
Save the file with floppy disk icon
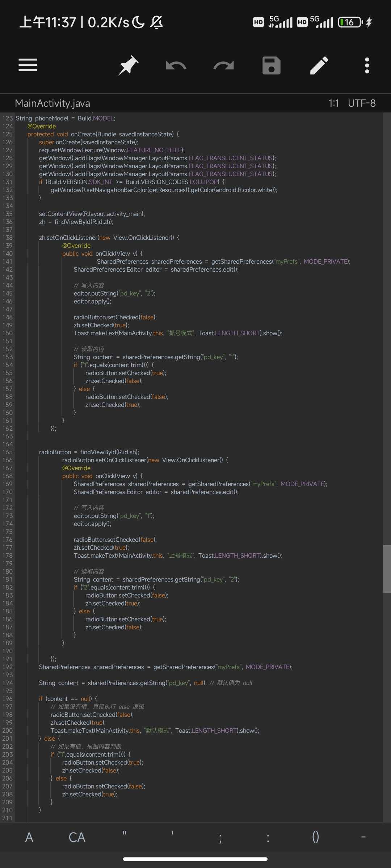tap(272, 65)
